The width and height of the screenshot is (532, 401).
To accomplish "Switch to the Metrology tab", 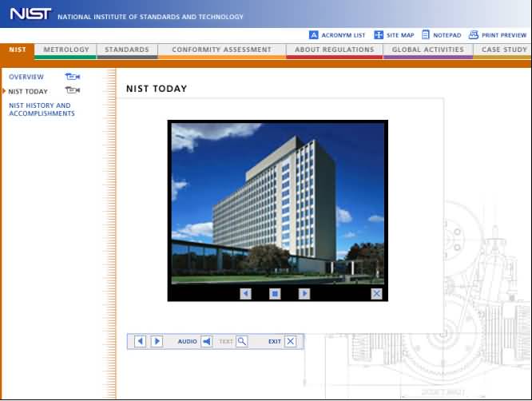I will (66, 50).
